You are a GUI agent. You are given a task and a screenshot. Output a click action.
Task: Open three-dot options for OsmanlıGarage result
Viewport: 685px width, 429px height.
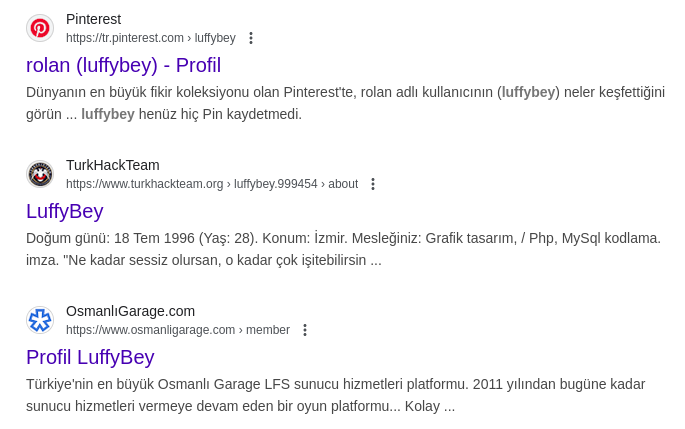(x=305, y=330)
